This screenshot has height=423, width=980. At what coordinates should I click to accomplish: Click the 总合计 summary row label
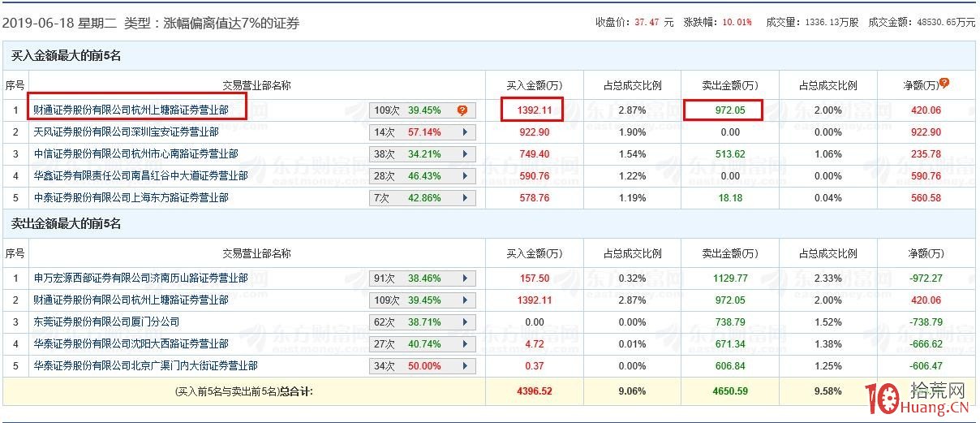click(243, 391)
